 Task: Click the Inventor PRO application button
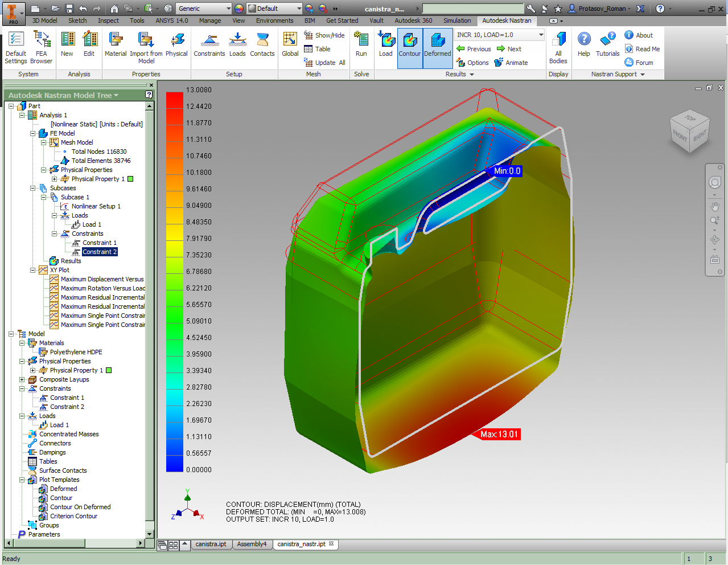[x=13, y=13]
